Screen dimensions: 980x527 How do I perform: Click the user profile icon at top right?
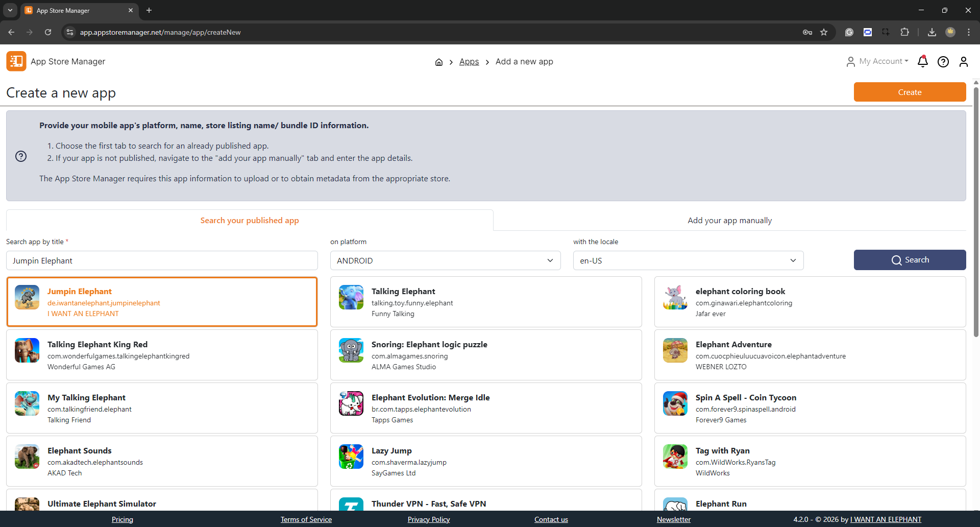click(963, 62)
